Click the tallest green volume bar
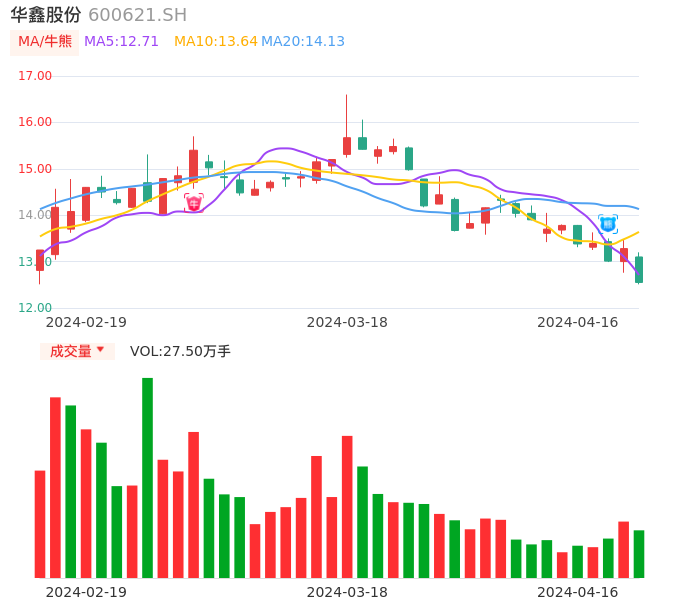686x606 pixels. point(147,478)
